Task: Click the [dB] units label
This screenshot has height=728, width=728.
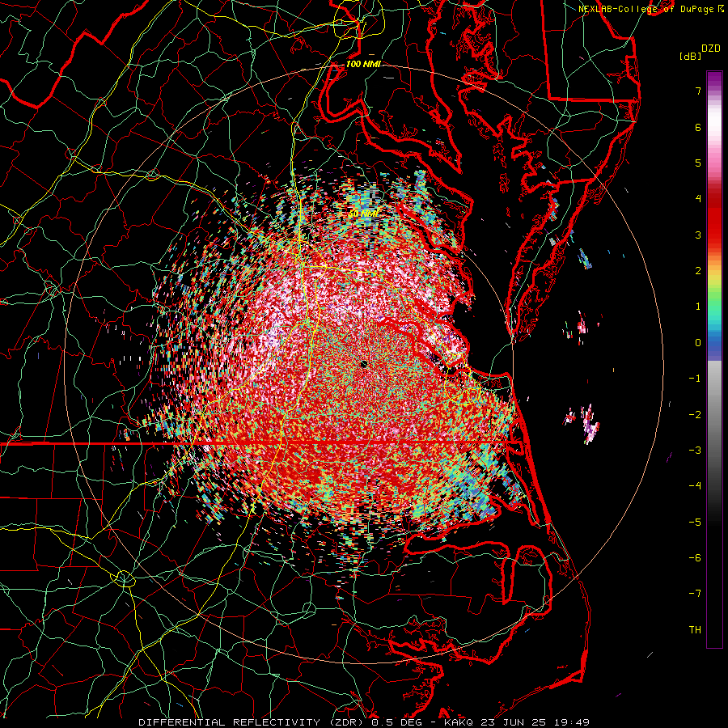Action: click(x=690, y=56)
